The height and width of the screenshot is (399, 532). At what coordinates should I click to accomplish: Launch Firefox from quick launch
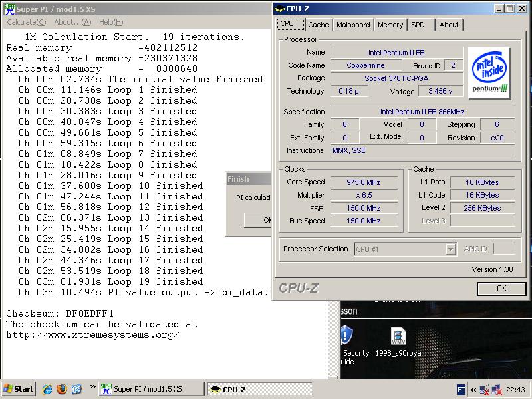[62, 389]
